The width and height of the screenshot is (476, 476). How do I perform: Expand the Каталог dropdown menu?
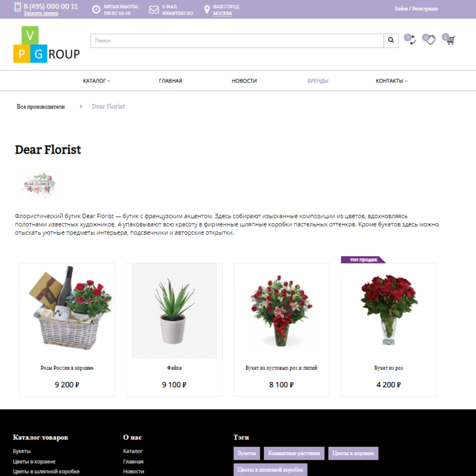point(97,81)
